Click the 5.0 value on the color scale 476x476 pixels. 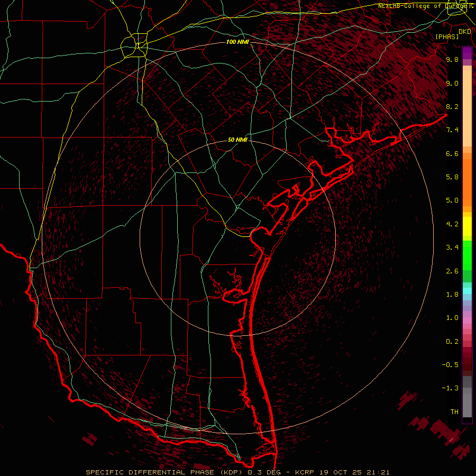coord(452,200)
